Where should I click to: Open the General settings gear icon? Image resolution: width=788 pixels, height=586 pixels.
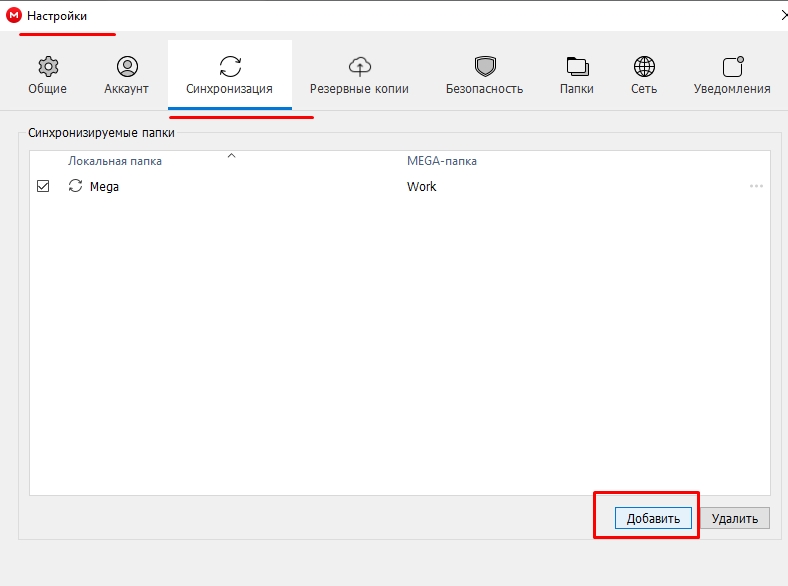[47, 67]
